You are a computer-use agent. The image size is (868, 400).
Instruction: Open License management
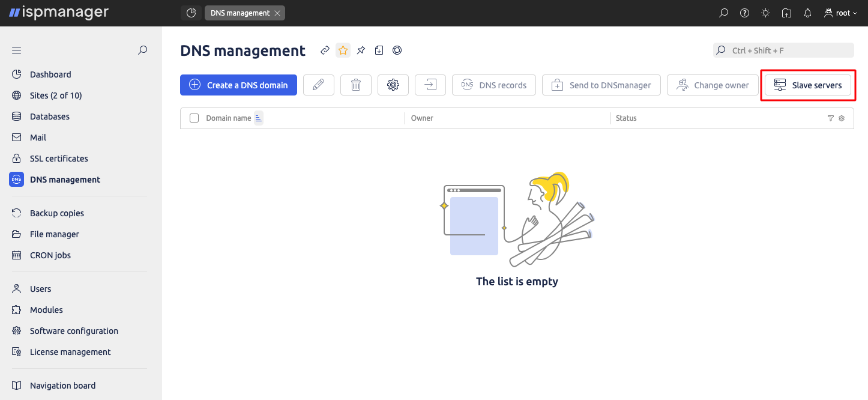click(x=70, y=352)
